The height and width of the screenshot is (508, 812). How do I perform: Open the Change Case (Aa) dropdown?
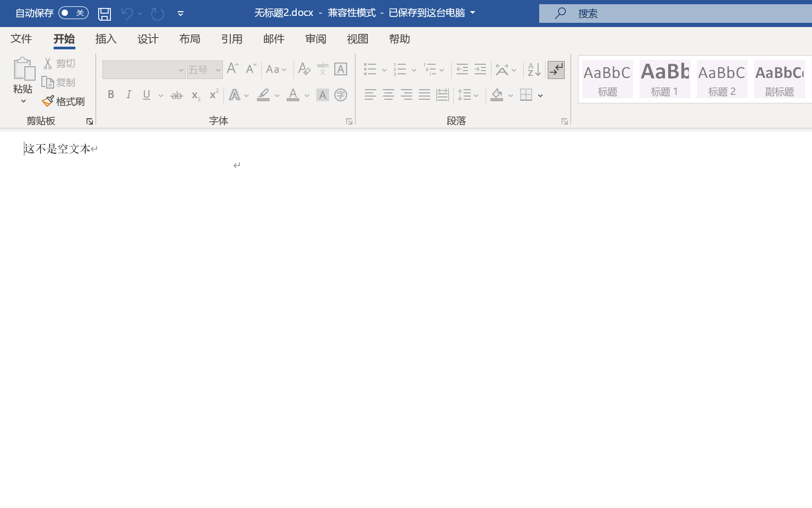[x=277, y=69]
